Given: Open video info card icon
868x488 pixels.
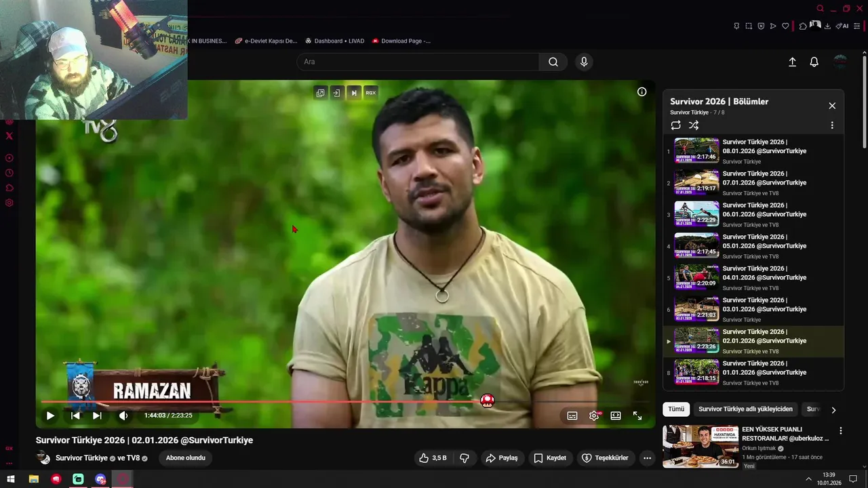Looking at the screenshot, I should coord(642,91).
